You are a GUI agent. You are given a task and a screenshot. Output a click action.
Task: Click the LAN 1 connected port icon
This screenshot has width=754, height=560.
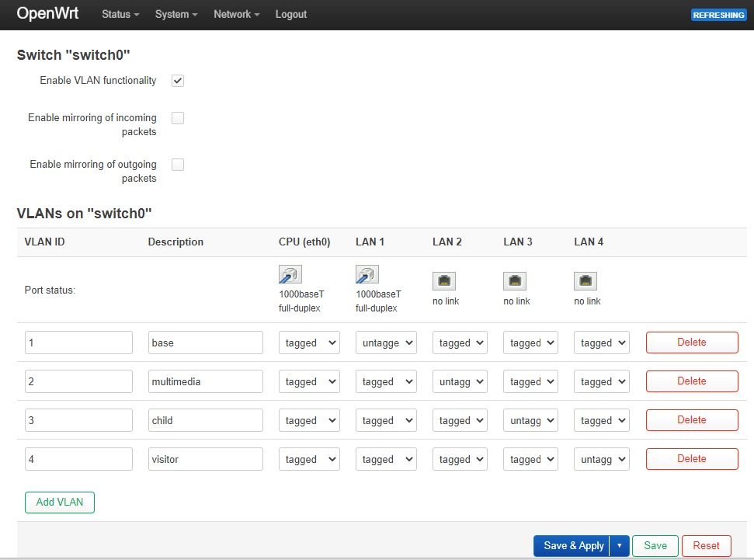pyautogui.click(x=367, y=274)
